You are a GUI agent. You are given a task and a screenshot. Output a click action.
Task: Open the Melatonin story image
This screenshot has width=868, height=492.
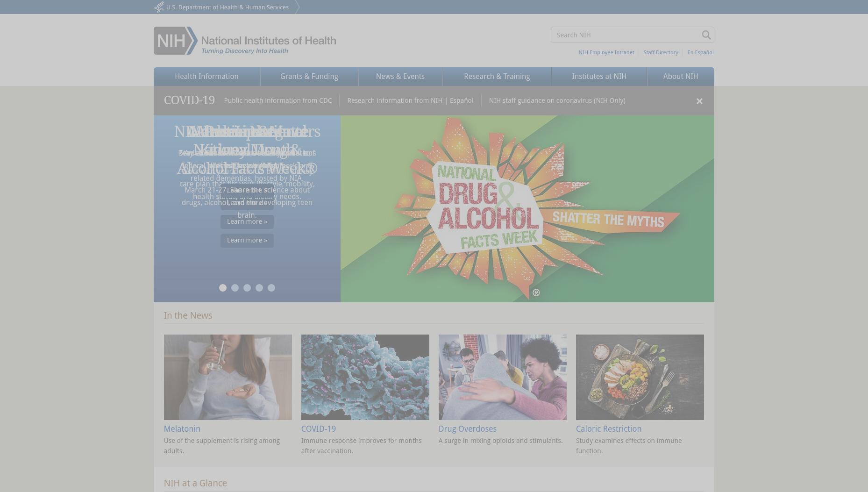point(228,377)
